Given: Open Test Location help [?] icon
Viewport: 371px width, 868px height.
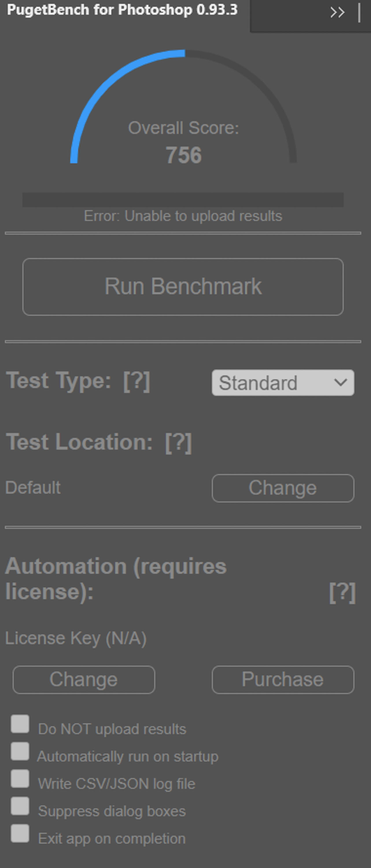Looking at the screenshot, I should pyautogui.click(x=178, y=442).
